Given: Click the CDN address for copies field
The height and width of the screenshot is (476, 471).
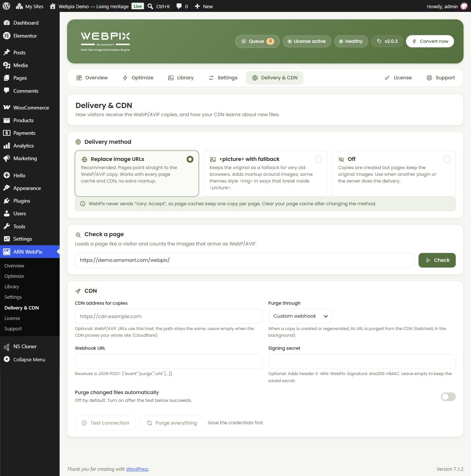Looking at the screenshot, I should [169, 316].
